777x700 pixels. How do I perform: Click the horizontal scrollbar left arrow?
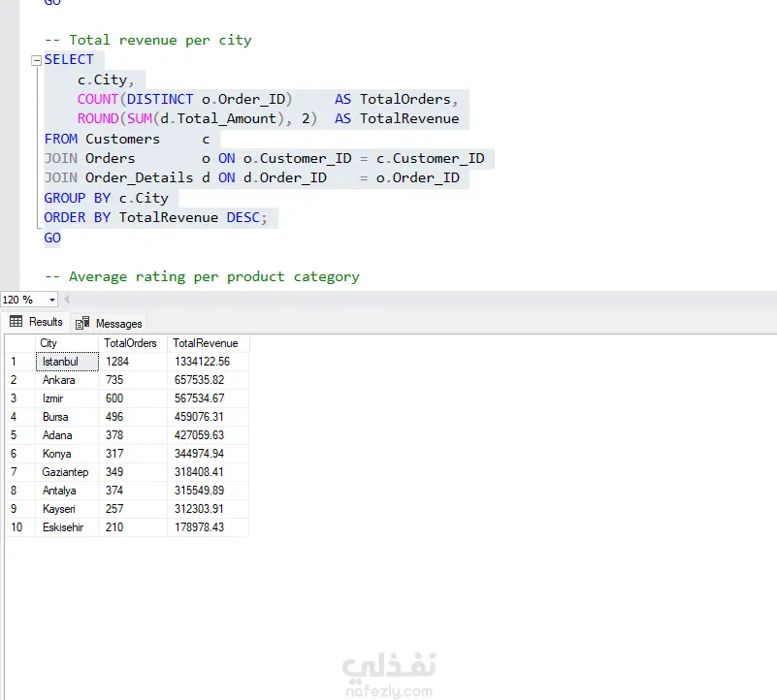[66, 300]
